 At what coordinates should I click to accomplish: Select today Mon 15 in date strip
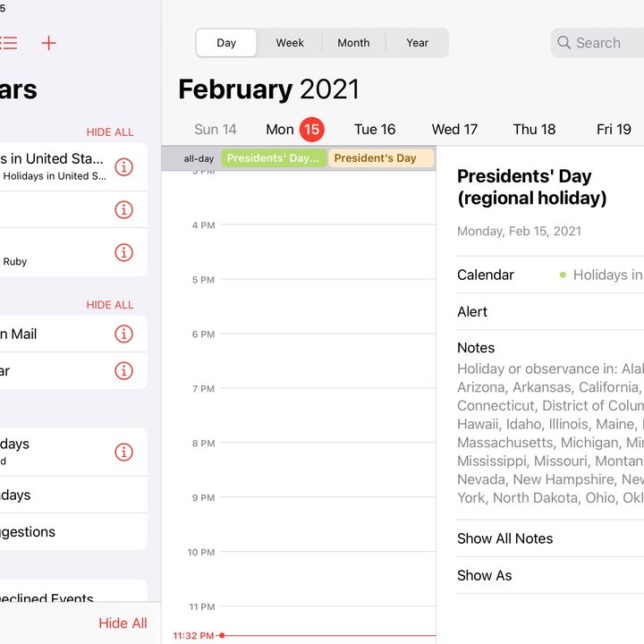295,130
